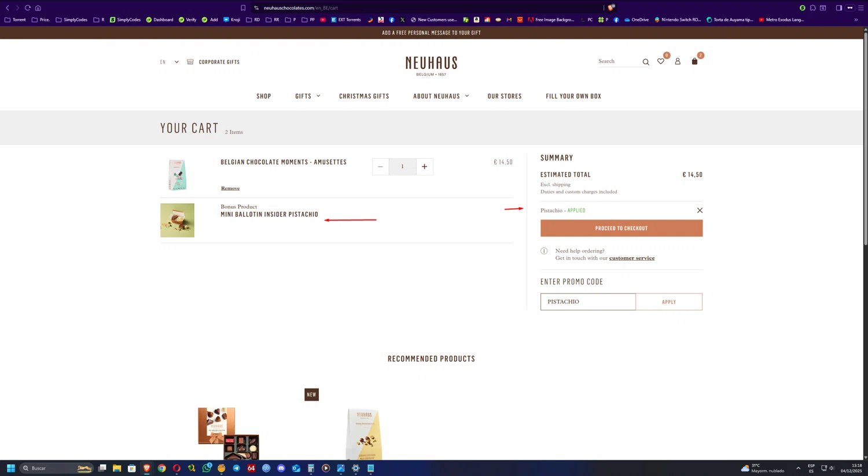Click the browser address bar URL
Screen dimensions: 868x476
[x=300, y=8]
